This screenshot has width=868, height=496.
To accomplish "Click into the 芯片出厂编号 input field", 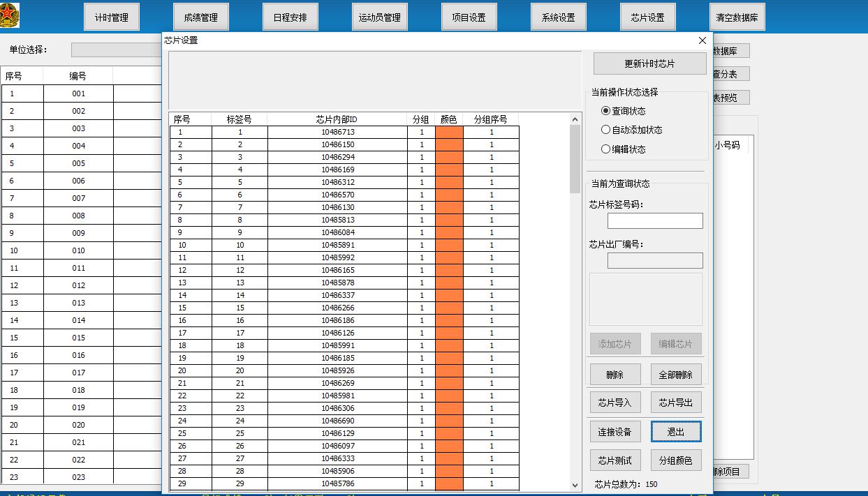I will [x=655, y=261].
